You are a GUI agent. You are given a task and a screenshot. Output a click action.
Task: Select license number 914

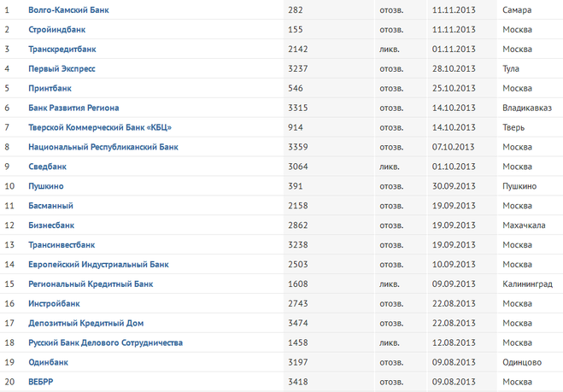click(x=295, y=127)
